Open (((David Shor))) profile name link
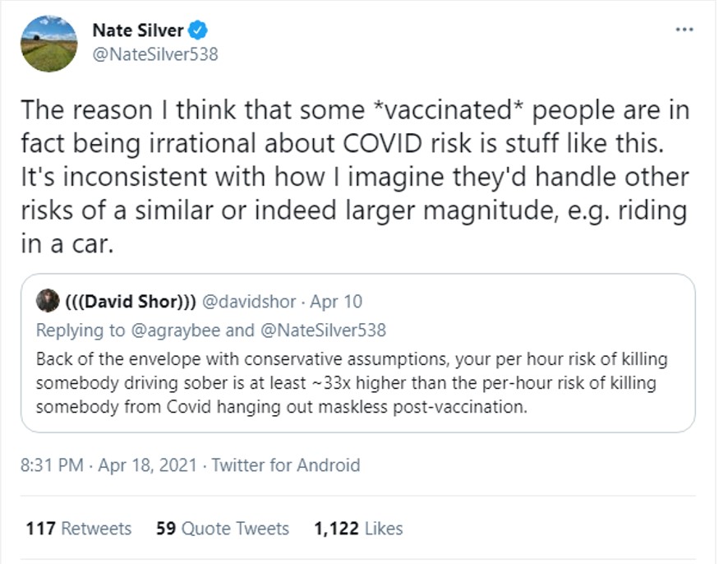 point(129,302)
